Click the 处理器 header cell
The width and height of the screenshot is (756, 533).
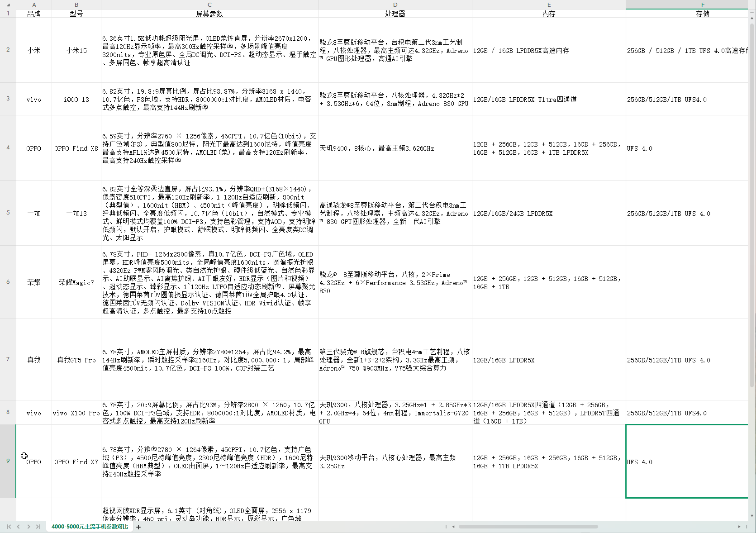tap(395, 14)
